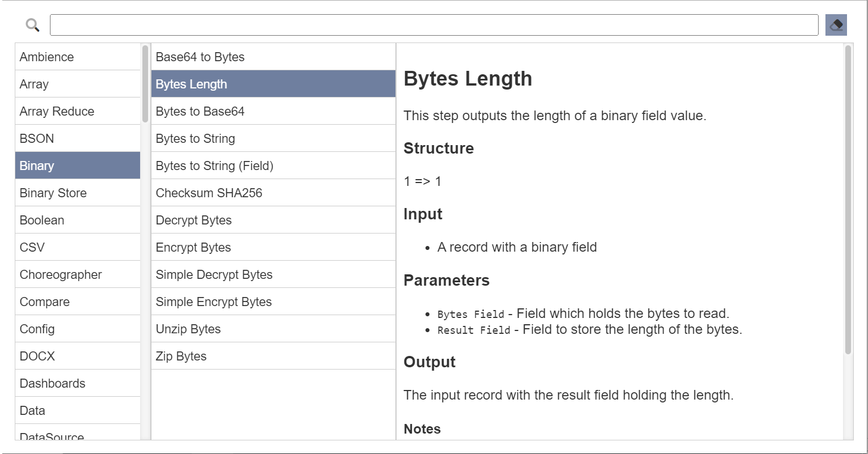Select the Dashboards category

[x=78, y=383]
